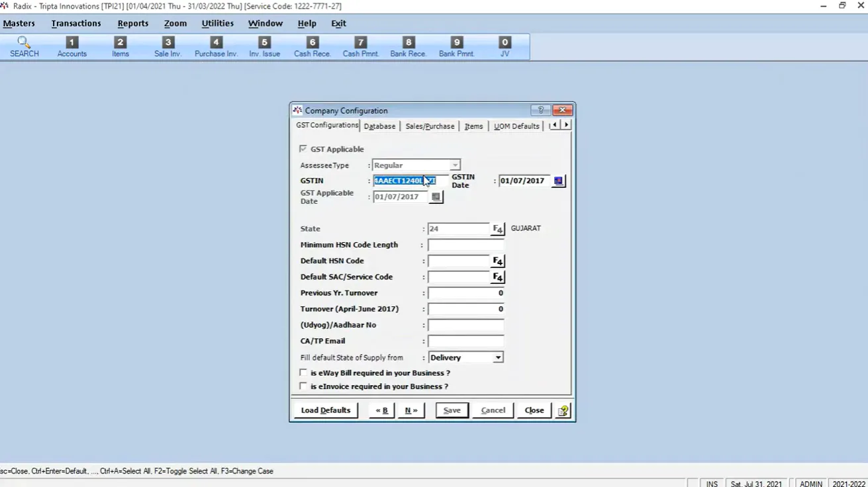Viewport: 868px width, 487px height.
Task: Open the Masters menu
Action: coord(19,23)
